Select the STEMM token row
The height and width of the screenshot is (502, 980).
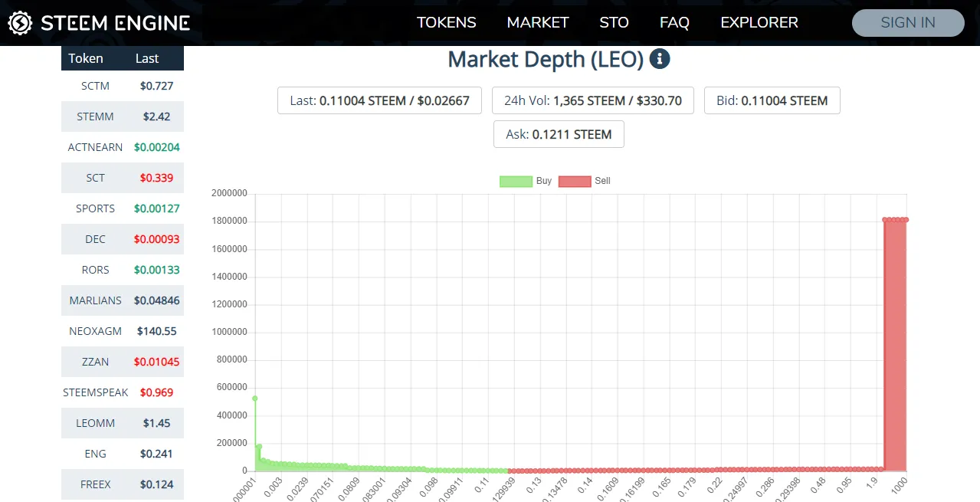tap(123, 116)
